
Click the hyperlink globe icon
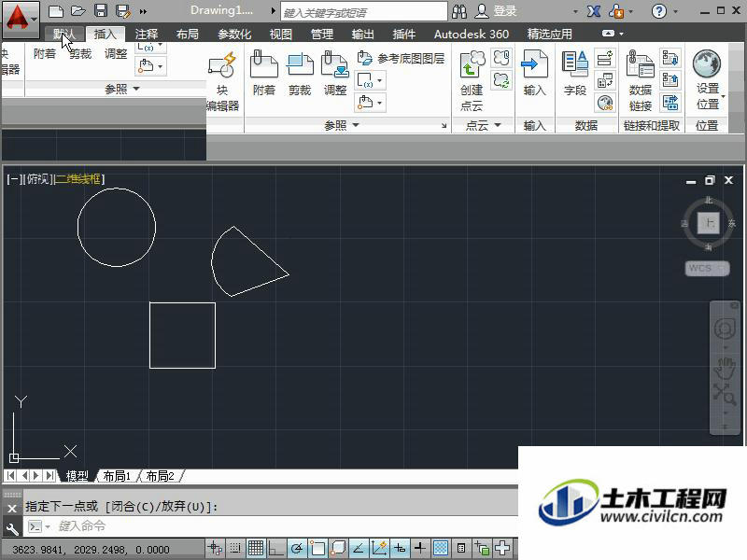tap(605, 103)
